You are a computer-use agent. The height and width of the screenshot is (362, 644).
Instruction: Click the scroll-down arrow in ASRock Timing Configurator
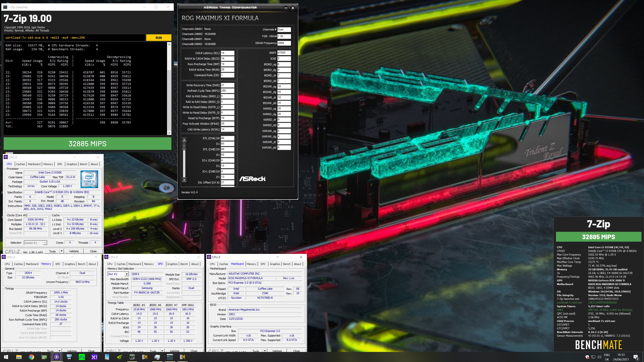tap(184, 180)
